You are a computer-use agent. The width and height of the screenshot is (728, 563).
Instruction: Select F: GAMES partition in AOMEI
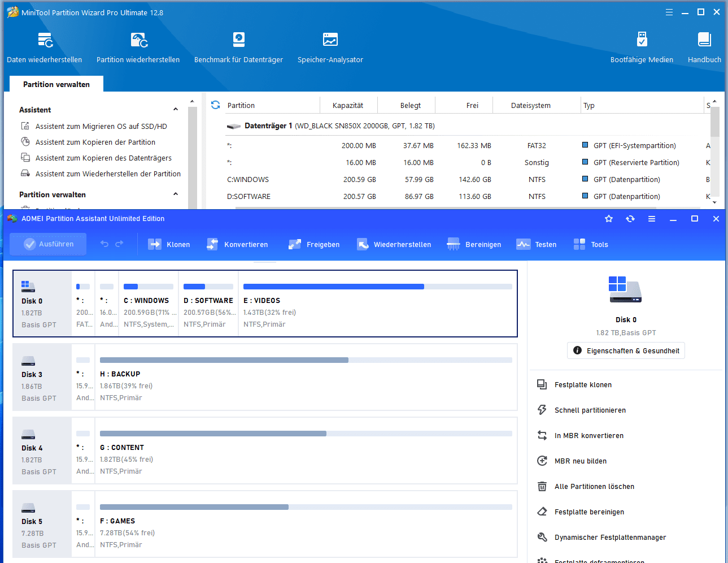pos(306,524)
